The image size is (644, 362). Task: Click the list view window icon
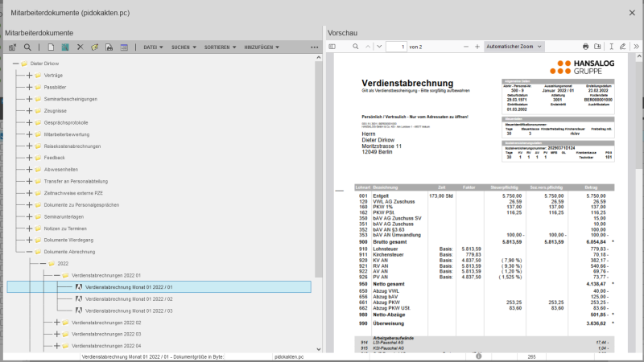point(124,47)
